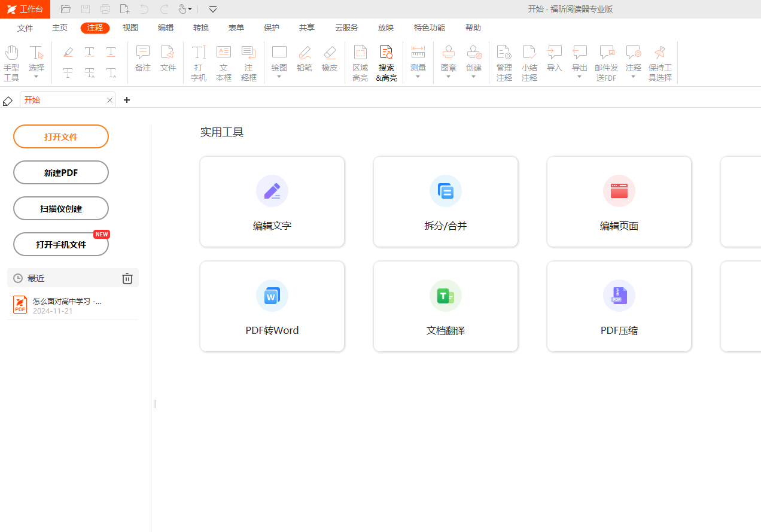Image resolution: width=761 pixels, height=532 pixels.
Task: Open the quick access toolbar customize arrow
Action: click(213, 9)
